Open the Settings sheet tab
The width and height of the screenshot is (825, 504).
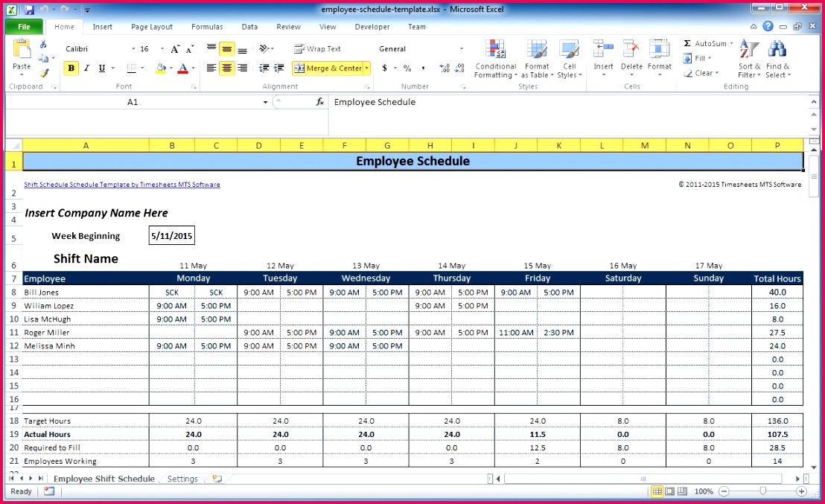[x=181, y=479]
